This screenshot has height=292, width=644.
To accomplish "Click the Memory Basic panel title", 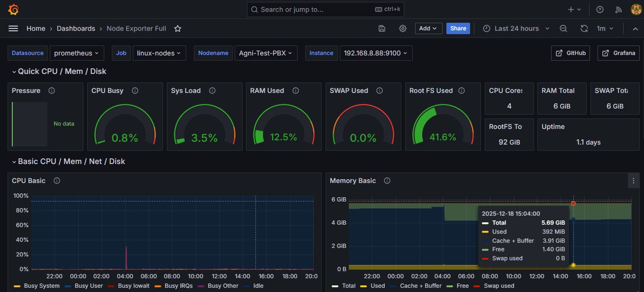I will [353, 181].
